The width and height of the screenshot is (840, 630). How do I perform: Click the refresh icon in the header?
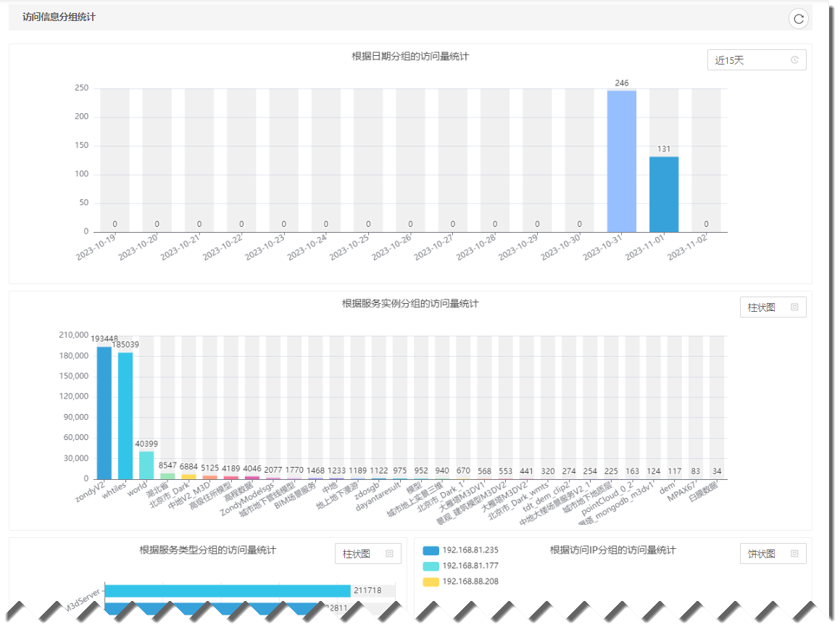799,19
